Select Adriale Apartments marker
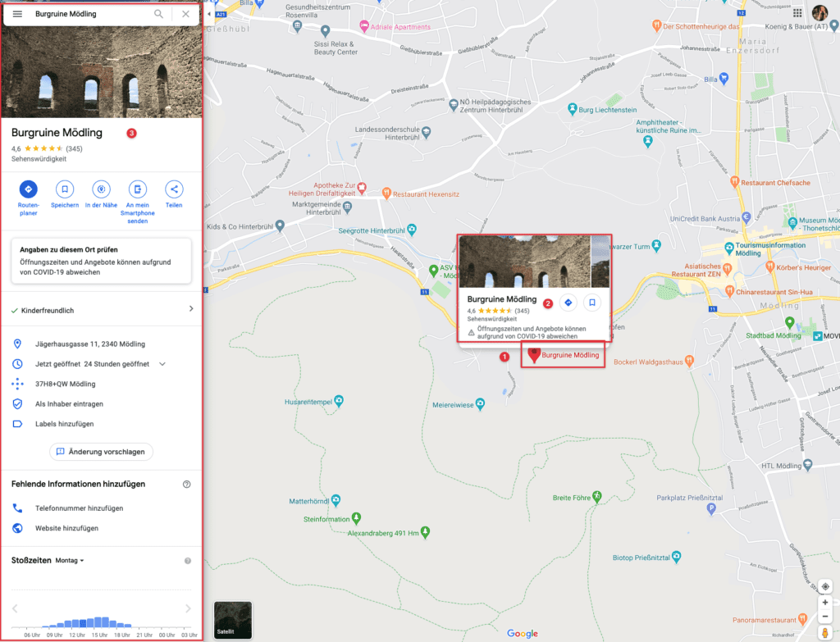Image resolution: width=840 pixels, height=642 pixels. [363, 25]
